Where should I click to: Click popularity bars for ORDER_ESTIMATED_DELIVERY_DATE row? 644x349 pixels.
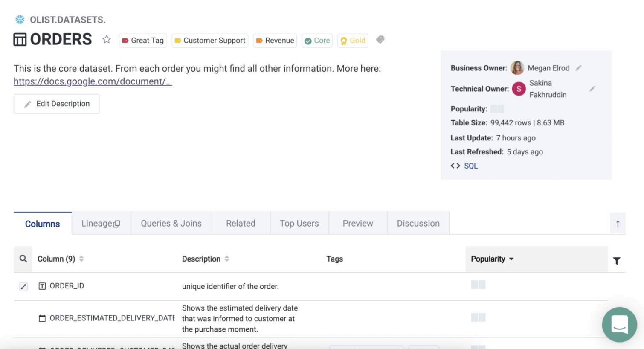pyautogui.click(x=478, y=317)
